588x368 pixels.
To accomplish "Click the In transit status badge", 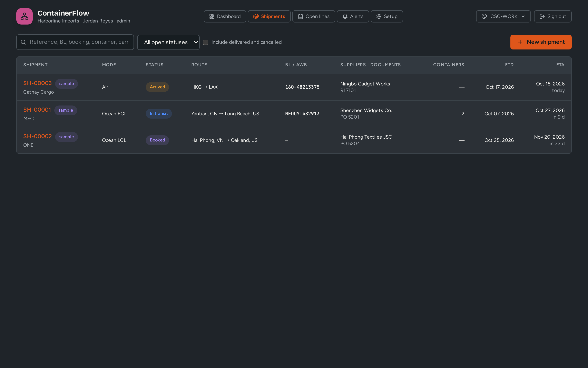I will click(x=159, y=113).
